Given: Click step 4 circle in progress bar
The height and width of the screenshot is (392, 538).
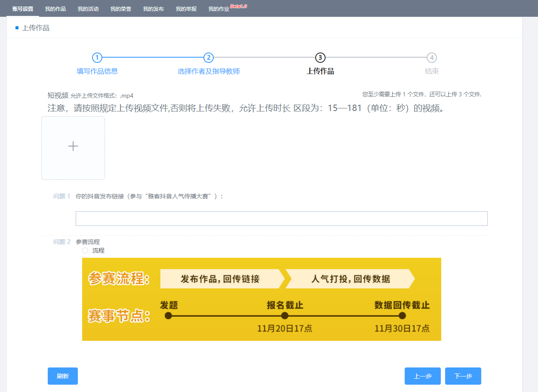Looking at the screenshot, I should point(432,58).
